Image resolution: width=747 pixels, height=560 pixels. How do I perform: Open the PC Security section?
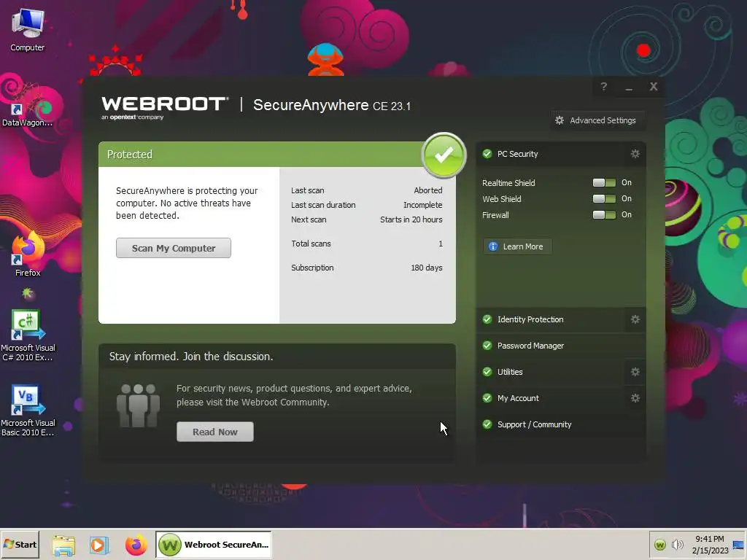550,154
